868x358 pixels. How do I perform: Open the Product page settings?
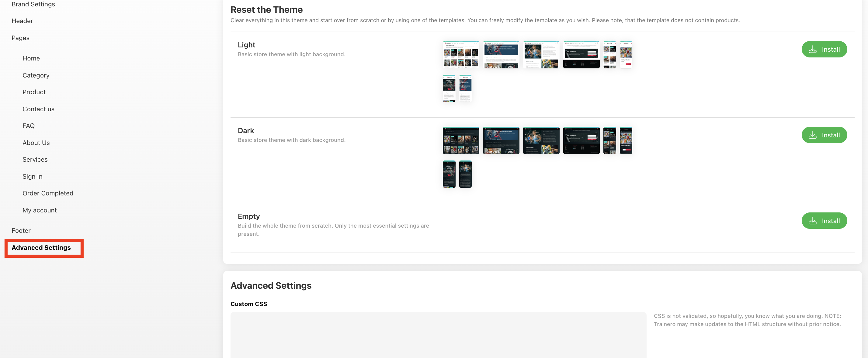34,92
